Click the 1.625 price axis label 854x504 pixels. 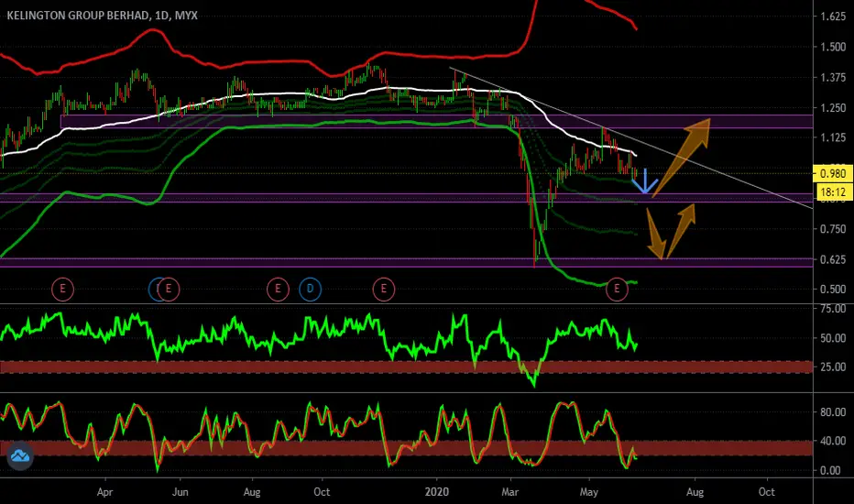pyautogui.click(x=833, y=16)
